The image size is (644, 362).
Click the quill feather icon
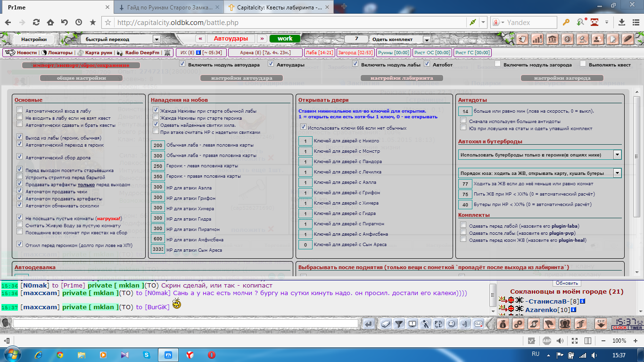[627, 39]
